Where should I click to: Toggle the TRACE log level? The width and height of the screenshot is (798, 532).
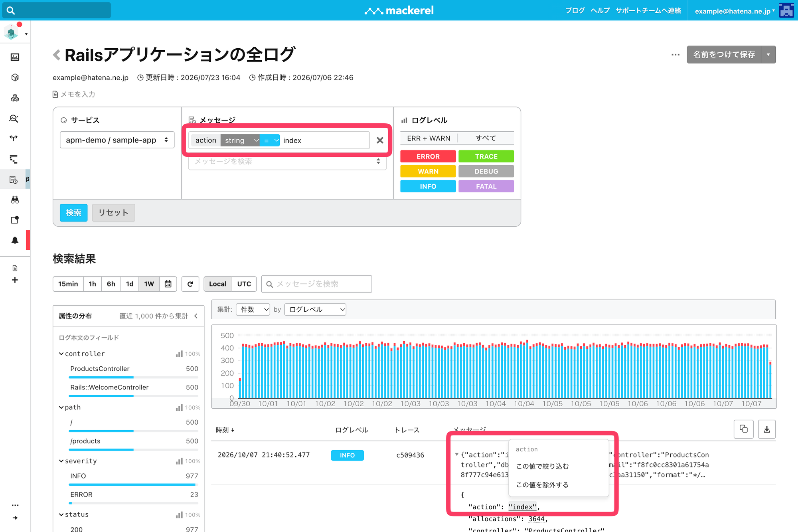[x=486, y=156]
